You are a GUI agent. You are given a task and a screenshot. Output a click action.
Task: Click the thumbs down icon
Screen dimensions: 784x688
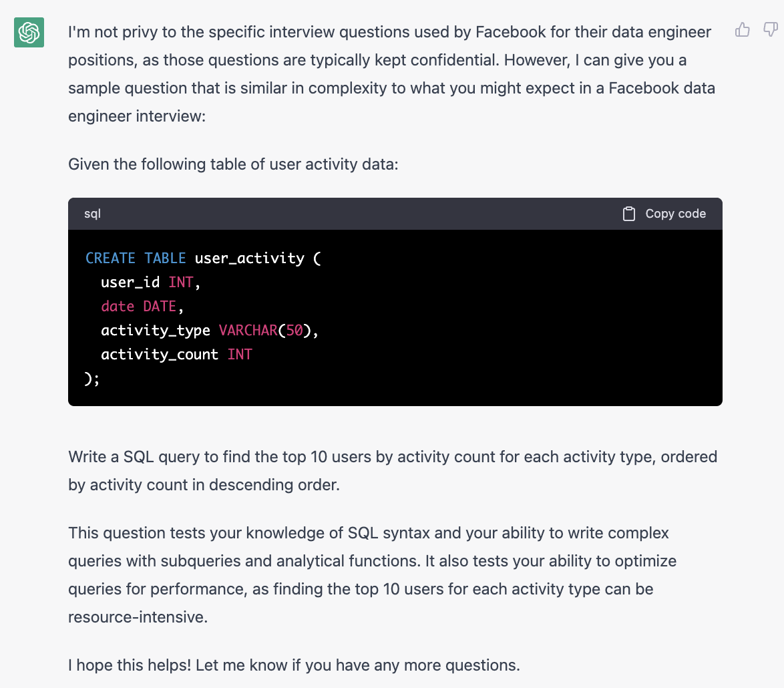(770, 30)
